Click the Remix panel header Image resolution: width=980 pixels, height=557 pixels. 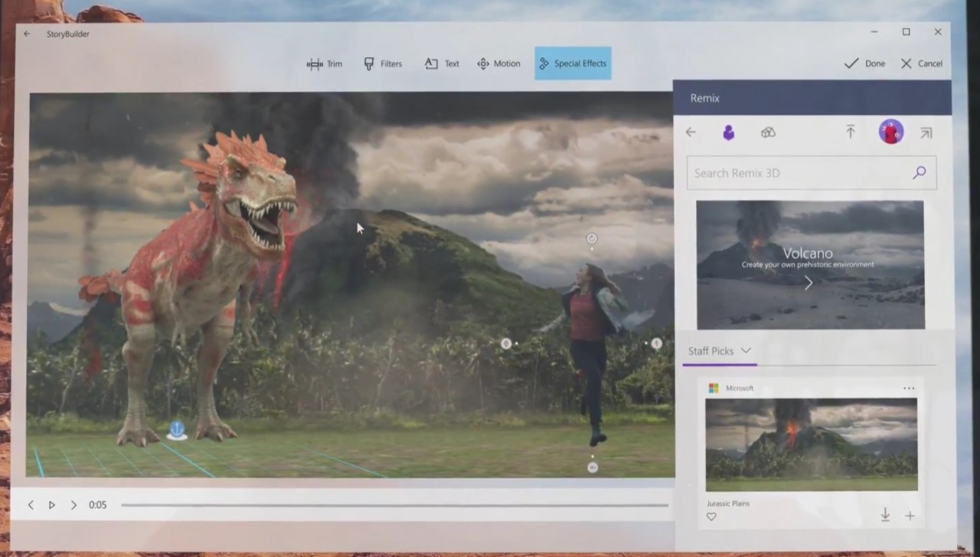(812, 98)
